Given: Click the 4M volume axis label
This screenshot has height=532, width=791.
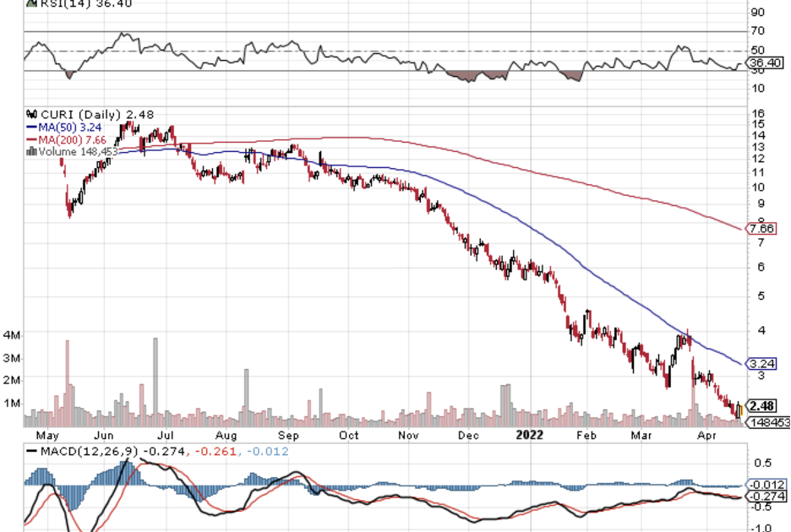Looking at the screenshot, I should click(12, 334).
